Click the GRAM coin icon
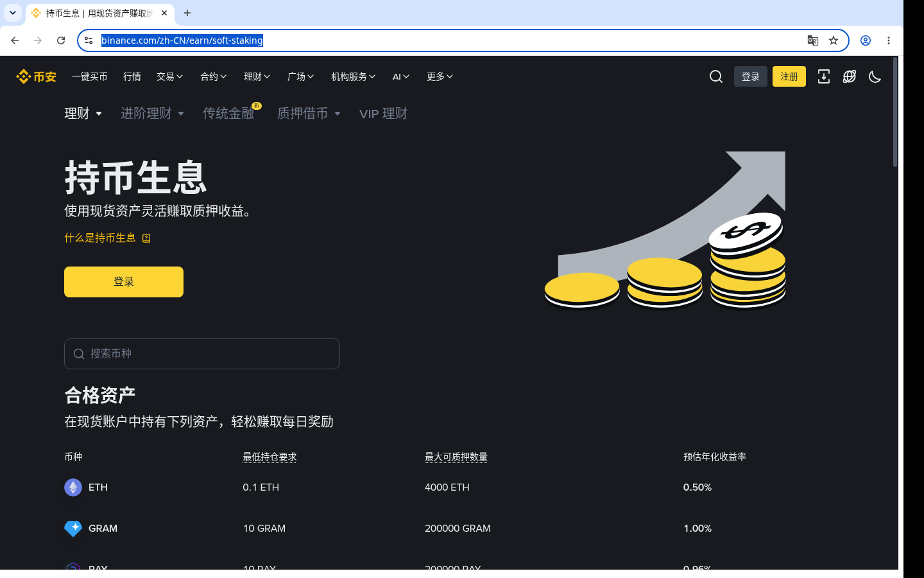Viewport: 924px width, 578px height. coord(73,529)
